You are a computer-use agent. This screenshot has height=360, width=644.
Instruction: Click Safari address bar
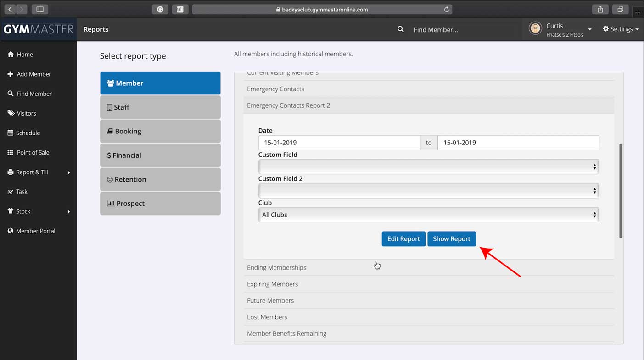point(322,9)
